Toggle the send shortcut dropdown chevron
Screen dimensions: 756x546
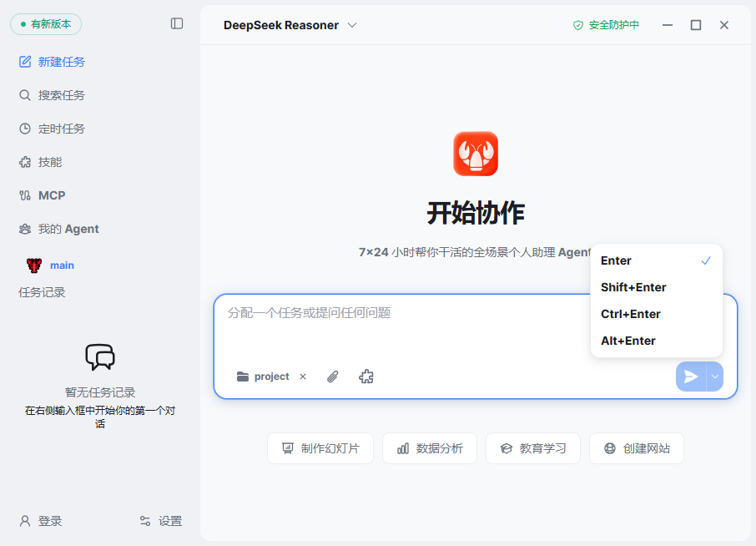pyautogui.click(x=715, y=377)
